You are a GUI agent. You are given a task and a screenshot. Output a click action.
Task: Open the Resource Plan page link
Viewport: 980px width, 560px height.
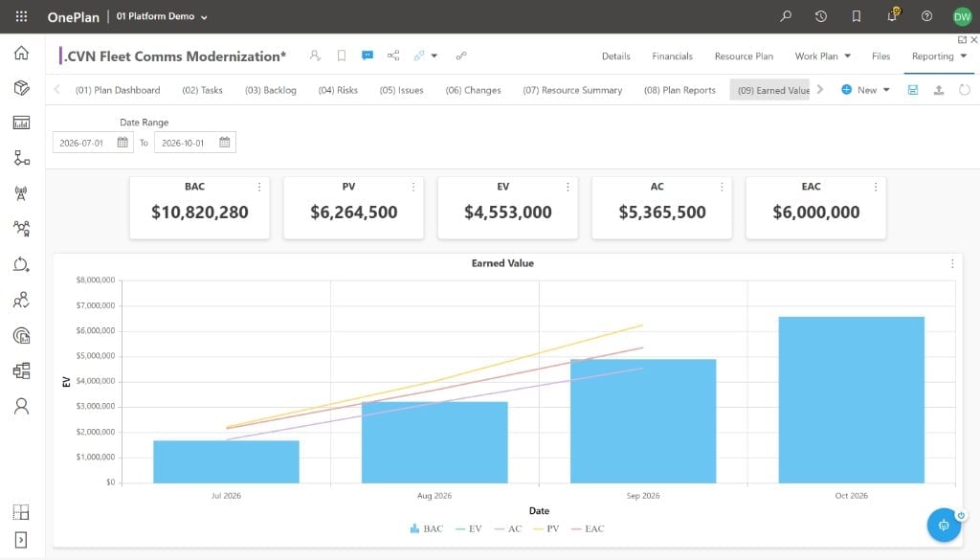pyautogui.click(x=744, y=56)
